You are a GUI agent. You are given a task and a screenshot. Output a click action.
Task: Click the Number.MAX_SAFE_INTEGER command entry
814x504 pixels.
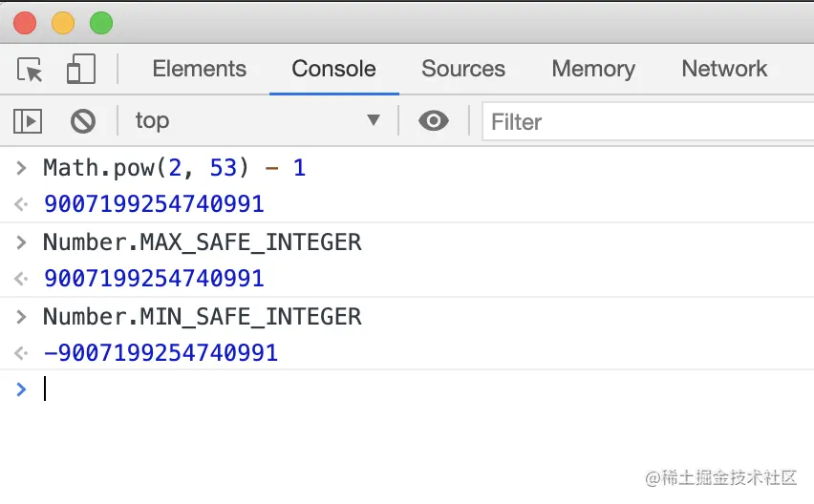[202, 242]
